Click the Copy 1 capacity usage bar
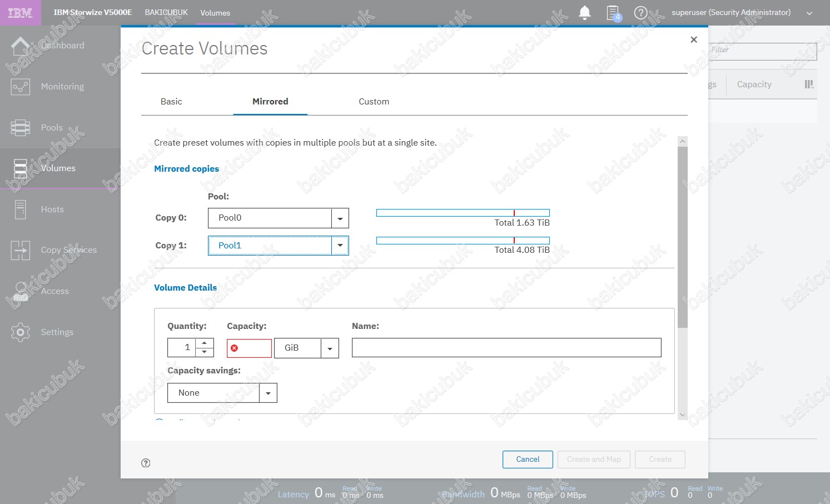This screenshot has width=830, height=504. point(463,241)
